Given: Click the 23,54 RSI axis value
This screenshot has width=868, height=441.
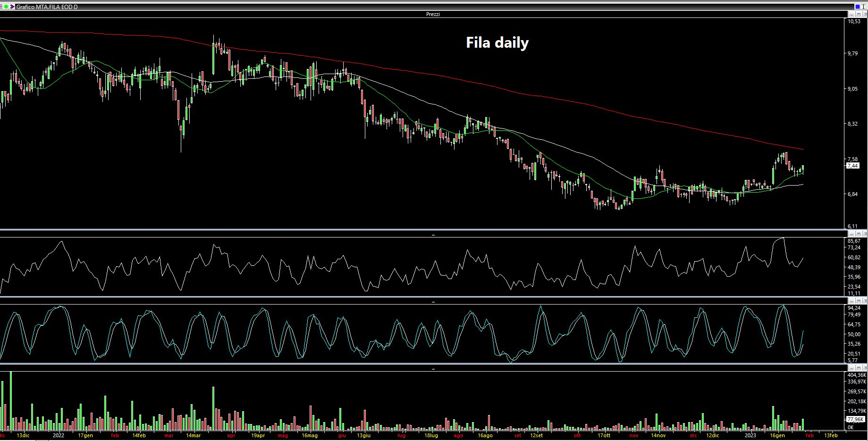Looking at the screenshot, I should 854,287.
